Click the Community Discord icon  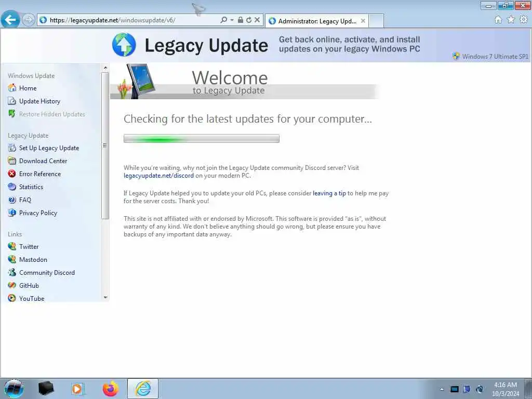coord(12,272)
